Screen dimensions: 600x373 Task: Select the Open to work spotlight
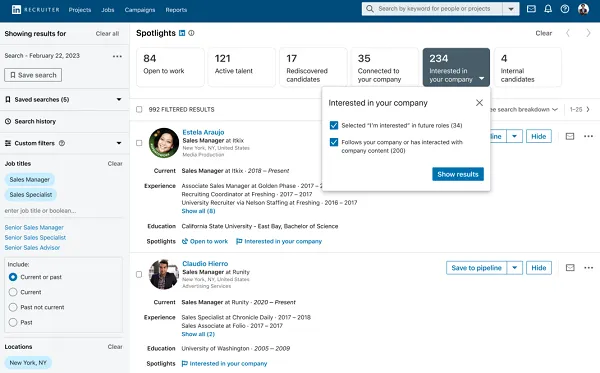click(x=170, y=67)
